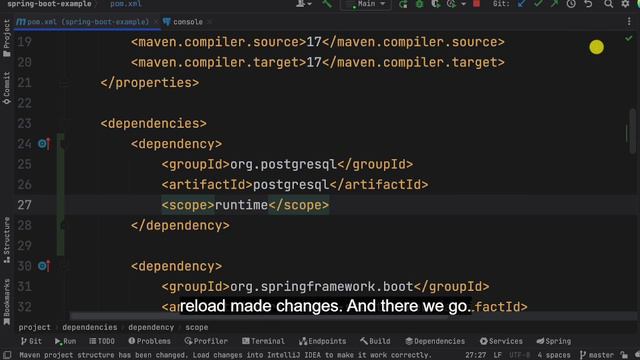
Task: Fold the properties closing tag on line 21
Action: (x=63, y=83)
